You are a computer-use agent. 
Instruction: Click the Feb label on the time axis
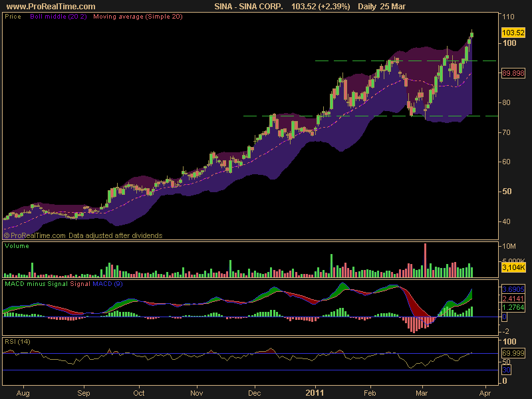(x=370, y=393)
